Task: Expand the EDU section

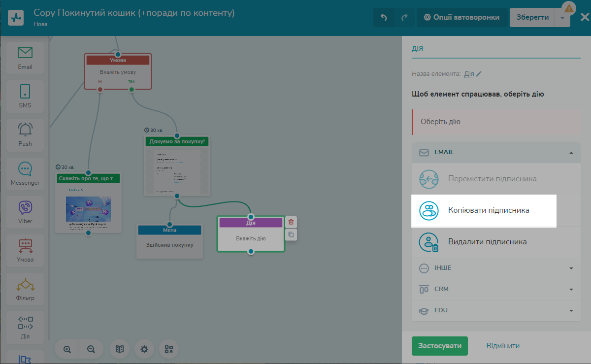Action: click(x=496, y=311)
